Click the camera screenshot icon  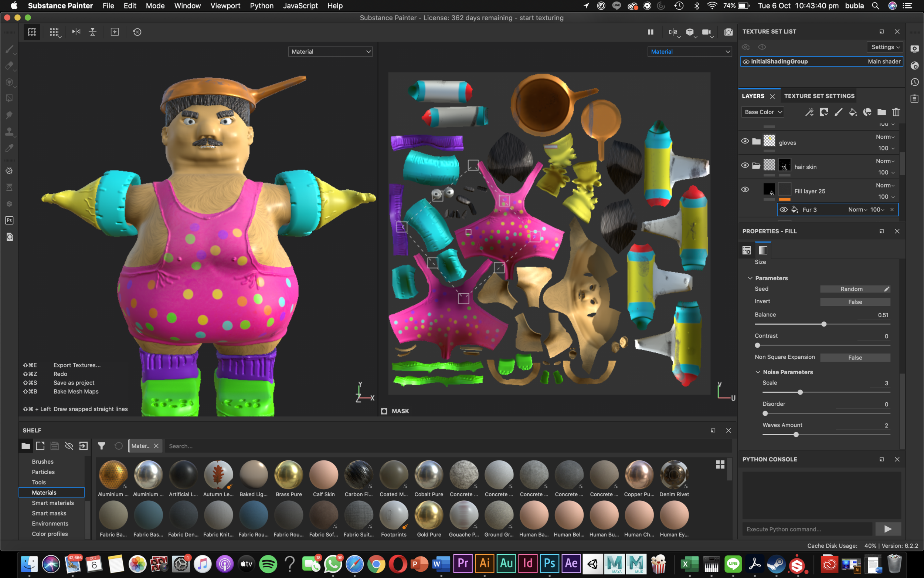[728, 32]
